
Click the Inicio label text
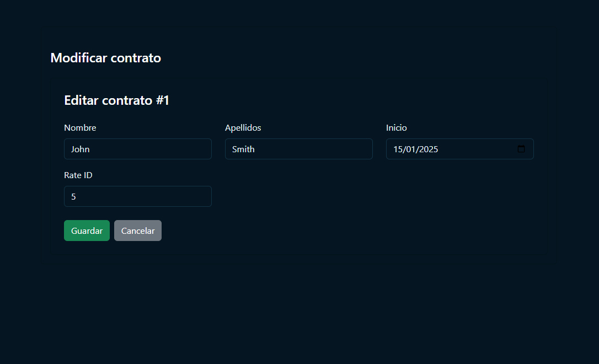pos(396,127)
